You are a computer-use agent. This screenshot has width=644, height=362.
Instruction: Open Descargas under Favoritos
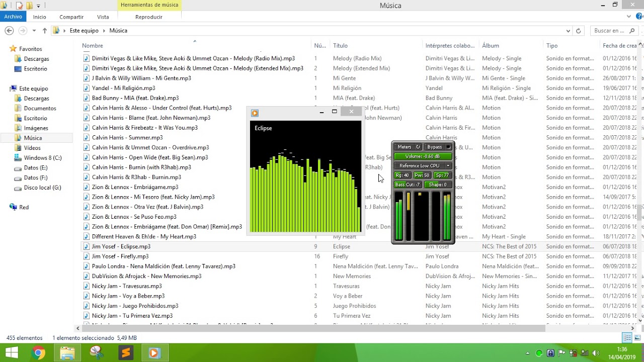(x=36, y=59)
